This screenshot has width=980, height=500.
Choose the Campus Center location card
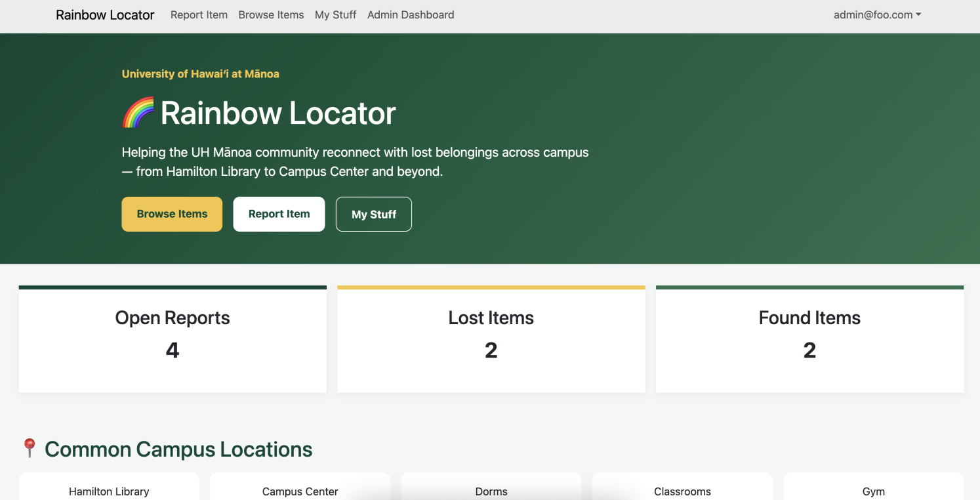300,487
